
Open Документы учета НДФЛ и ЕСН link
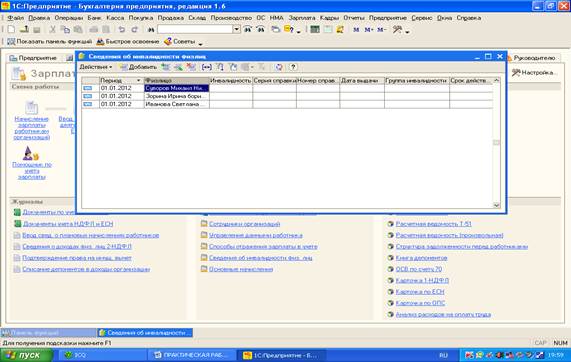pyautogui.click(x=68, y=224)
